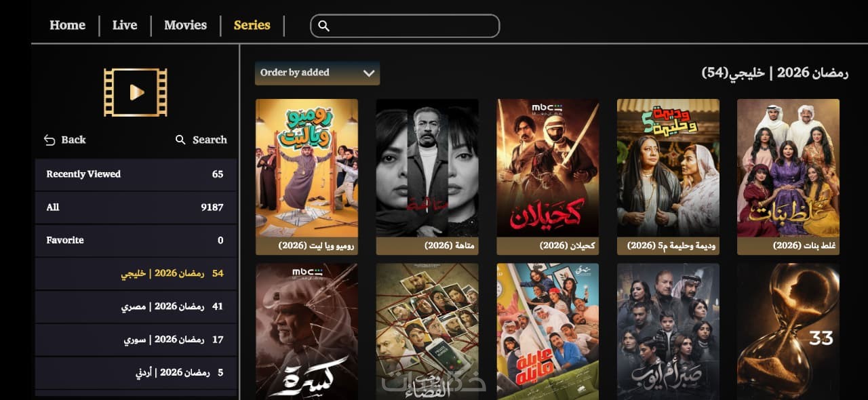Open the Order by added dropdown

(x=317, y=73)
